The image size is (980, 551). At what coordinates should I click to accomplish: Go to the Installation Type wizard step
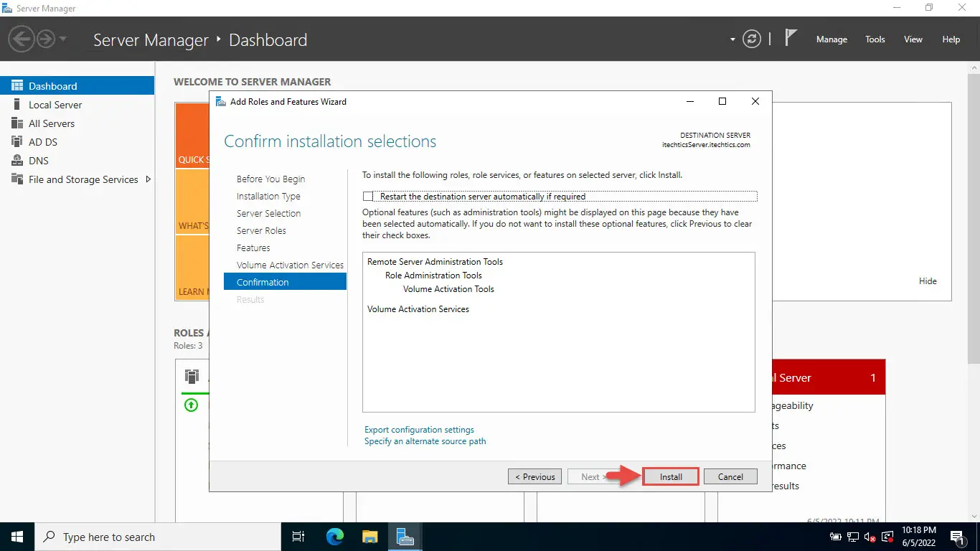pyautogui.click(x=269, y=197)
